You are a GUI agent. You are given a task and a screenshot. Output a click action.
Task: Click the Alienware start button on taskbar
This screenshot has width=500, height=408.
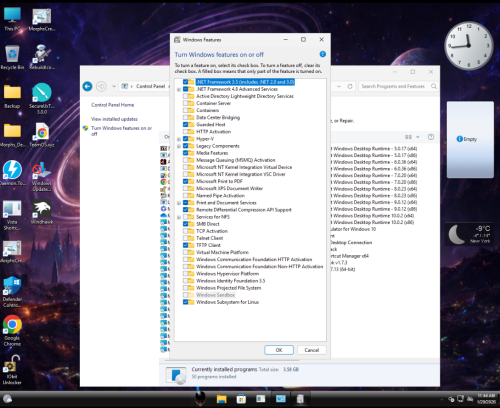(200, 398)
